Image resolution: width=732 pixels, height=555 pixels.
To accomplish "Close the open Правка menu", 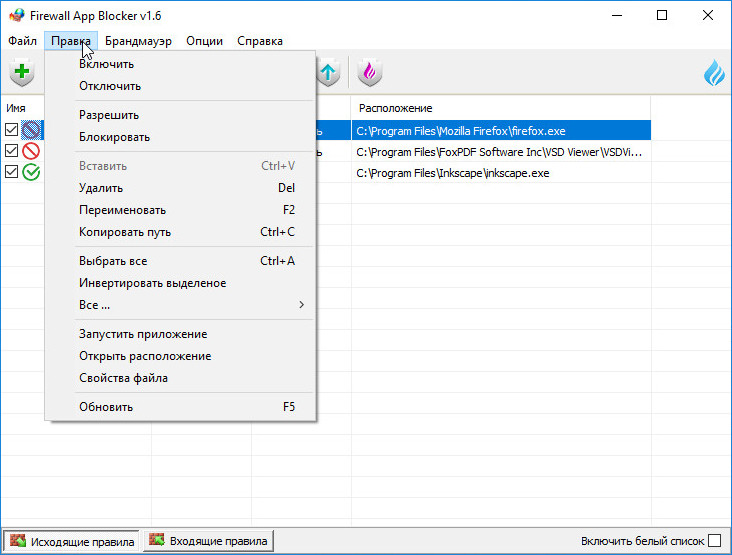I will (71, 41).
